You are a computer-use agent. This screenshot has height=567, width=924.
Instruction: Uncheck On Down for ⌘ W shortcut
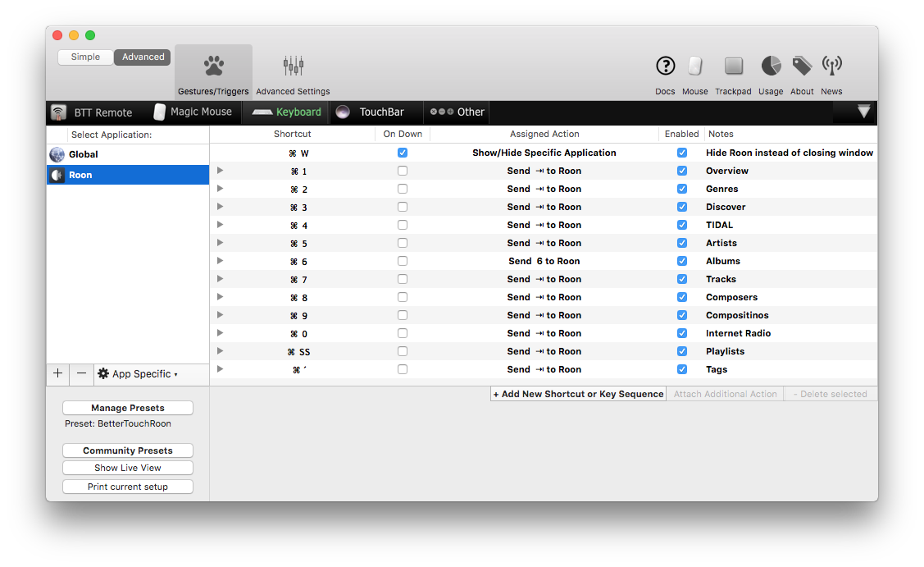pyautogui.click(x=403, y=153)
